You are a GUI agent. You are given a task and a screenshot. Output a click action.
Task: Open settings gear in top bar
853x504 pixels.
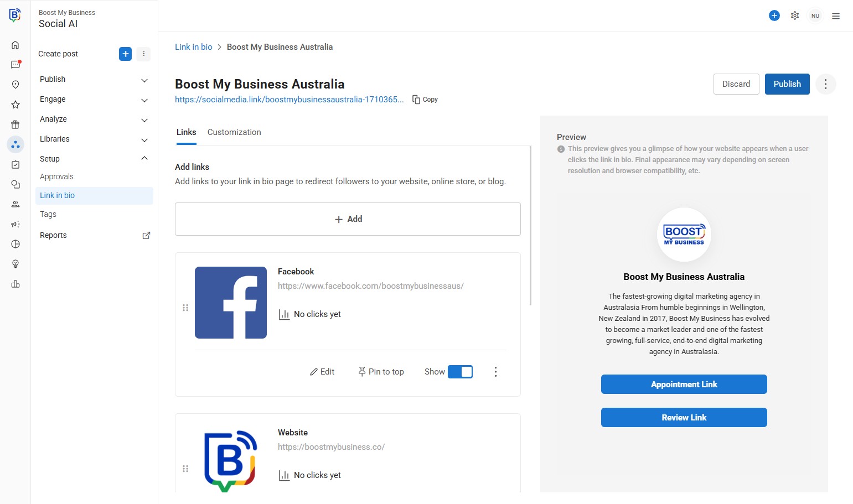click(x=795, y=15)
